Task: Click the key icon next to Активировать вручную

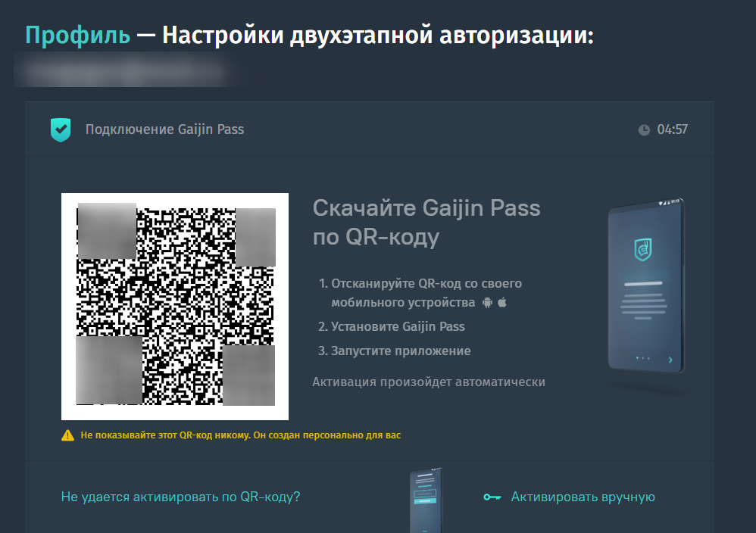Action: click(492, 497)
